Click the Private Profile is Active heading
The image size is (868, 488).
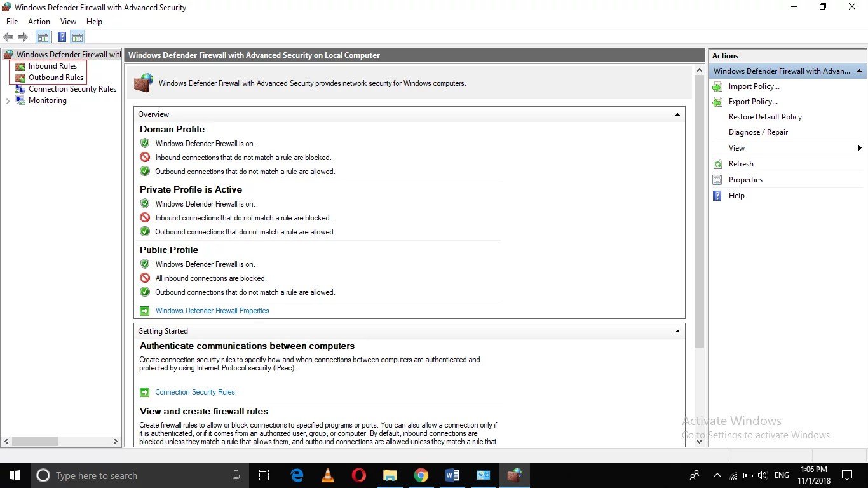point(191,189)
